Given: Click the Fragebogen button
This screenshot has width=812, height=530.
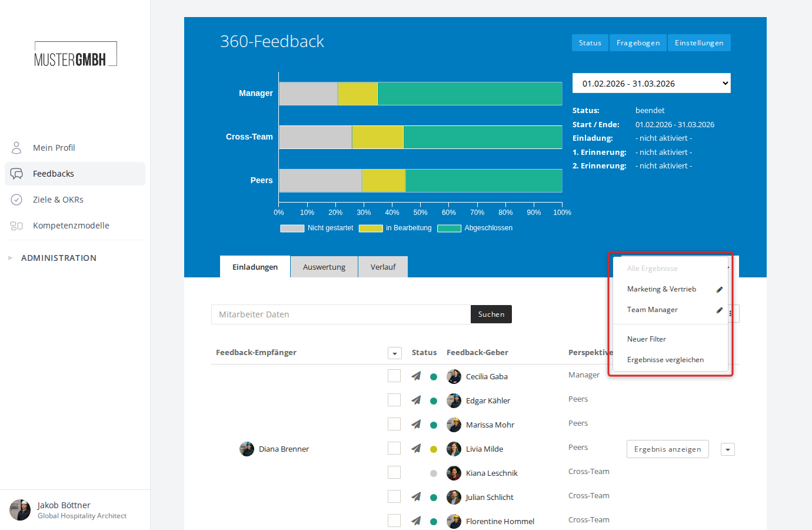Looking at the screenshot, I should point(638,42).
